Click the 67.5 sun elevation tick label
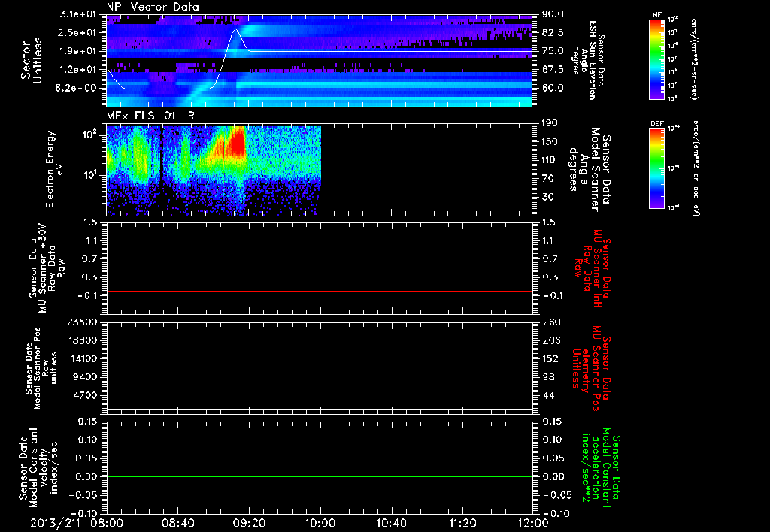The height and width of the screenshot is (532, 770). pos(553,70)
